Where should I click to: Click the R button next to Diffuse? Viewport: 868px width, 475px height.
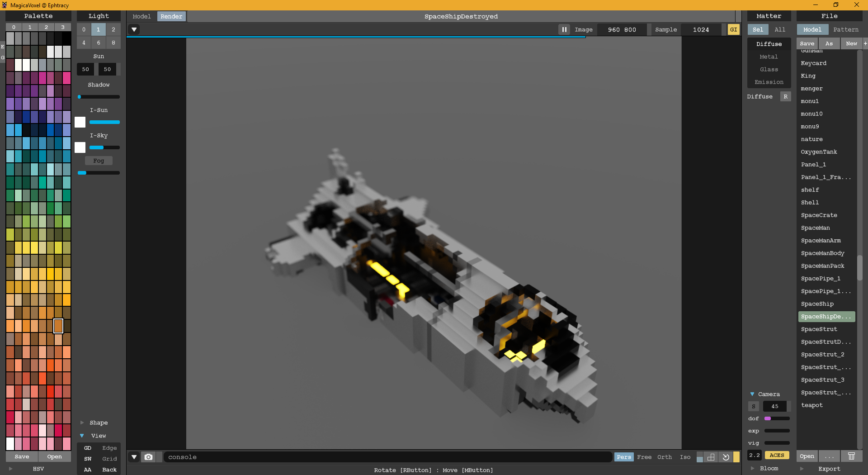pos(785,97)
